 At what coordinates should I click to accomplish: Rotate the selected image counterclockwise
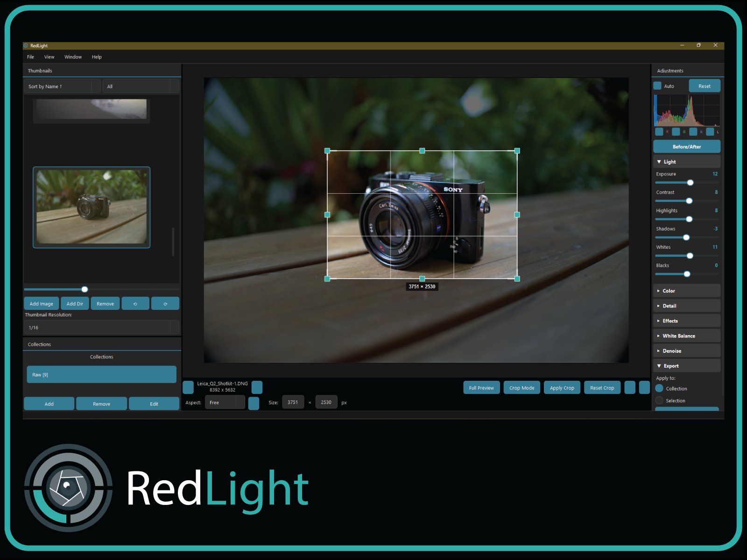[135, 303]
